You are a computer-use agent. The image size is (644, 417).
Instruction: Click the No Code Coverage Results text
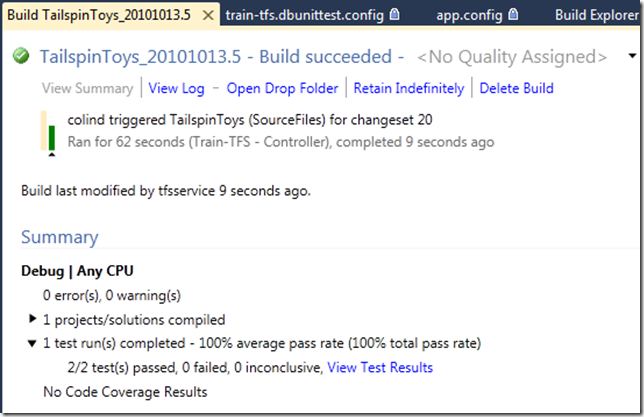(x=125, y=392)
